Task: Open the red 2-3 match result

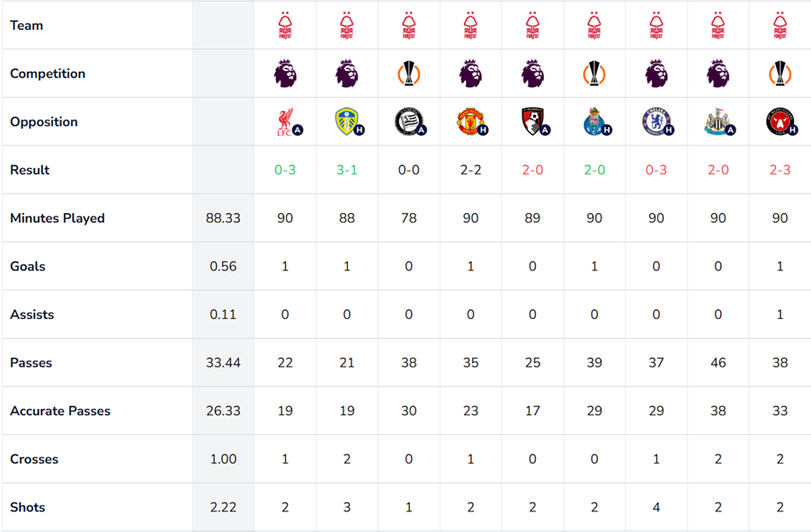Action: tap(780, 170)
